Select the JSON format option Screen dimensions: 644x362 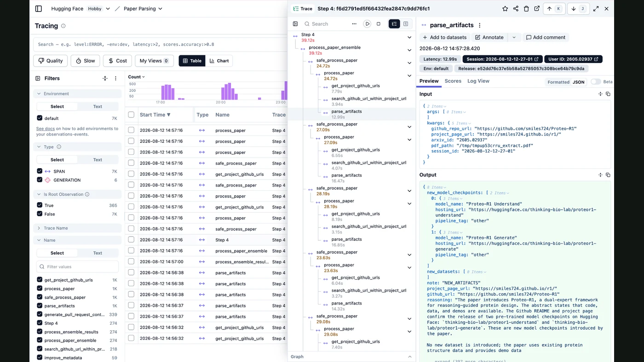[578, 82]
